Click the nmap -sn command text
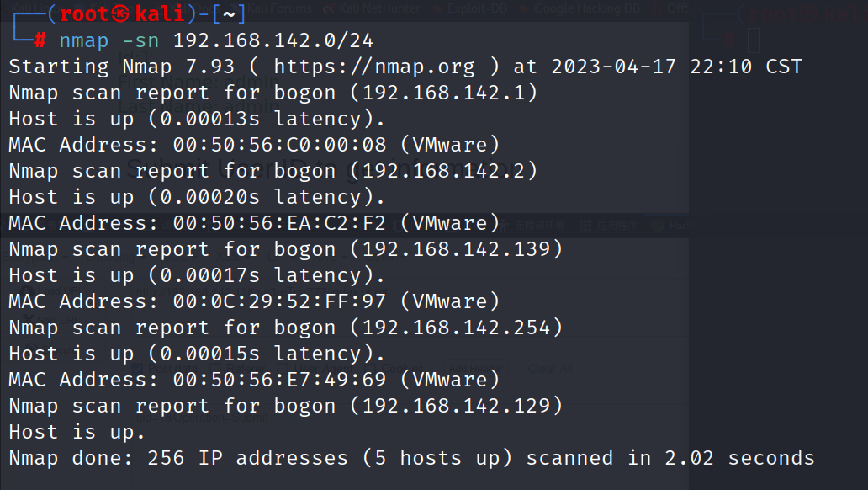Screen dimensions: 868x490 (109, 40)
